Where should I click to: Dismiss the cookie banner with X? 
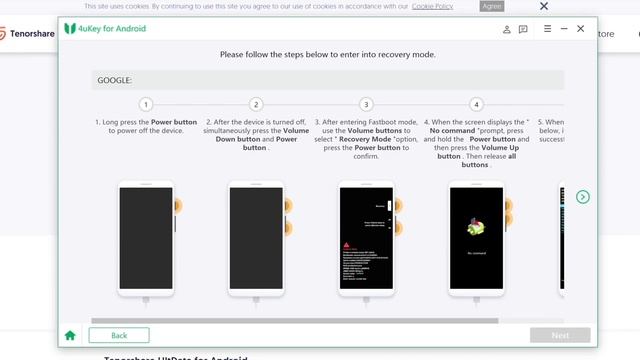[544, 6]
